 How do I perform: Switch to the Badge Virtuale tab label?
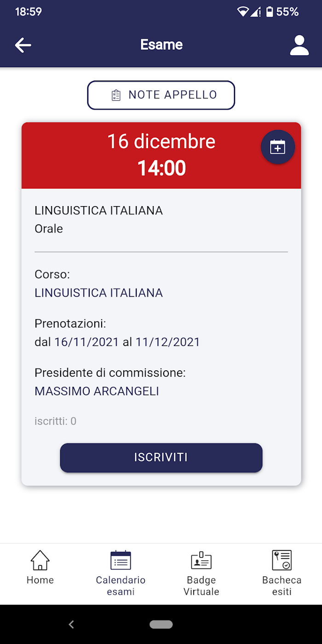[201, 586]
